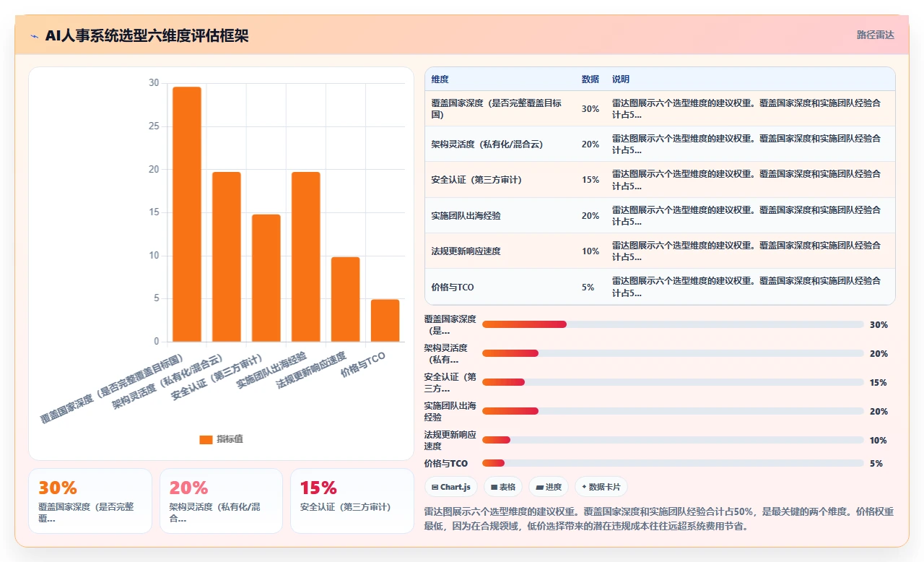Click the 指标值 legend label under the chart

pyautogui.click(x=230, y=439)
